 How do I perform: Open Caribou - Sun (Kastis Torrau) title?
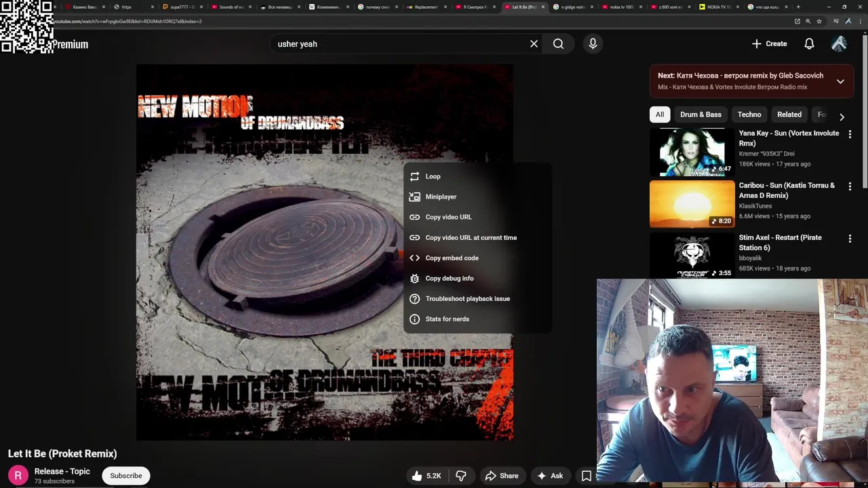pos(787,190)
